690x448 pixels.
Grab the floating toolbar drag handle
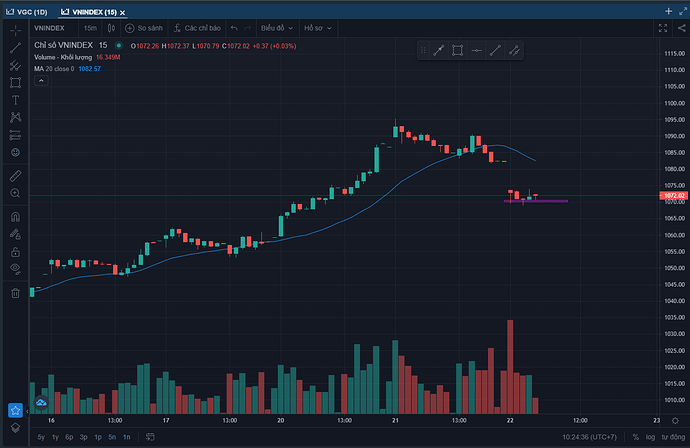(x=423, y=51)
